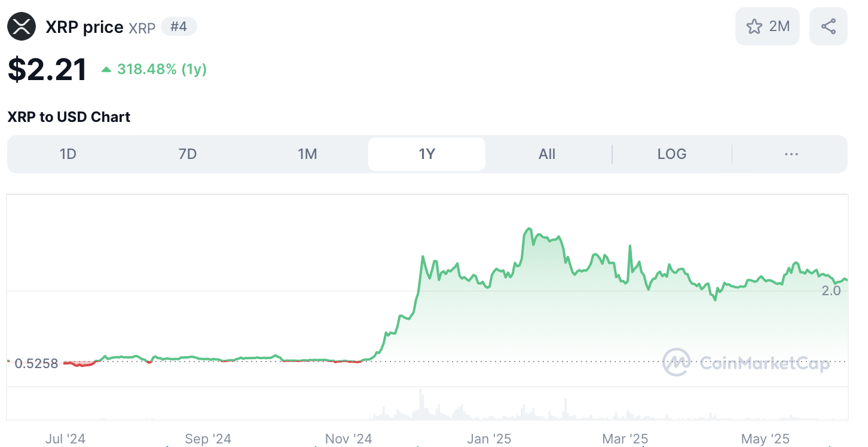Add XRP to watchlist with star button
Viewport: 868px width, 447px height.
tap(768, 26)
